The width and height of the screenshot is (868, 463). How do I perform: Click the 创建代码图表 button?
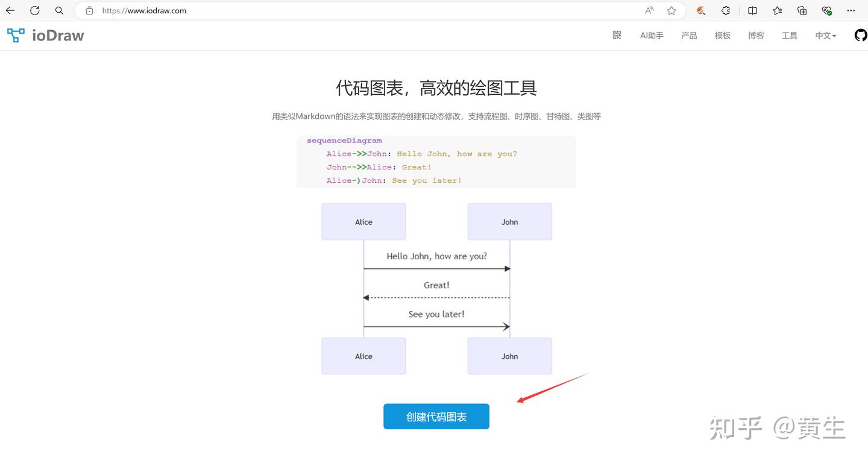coord(436,416)
